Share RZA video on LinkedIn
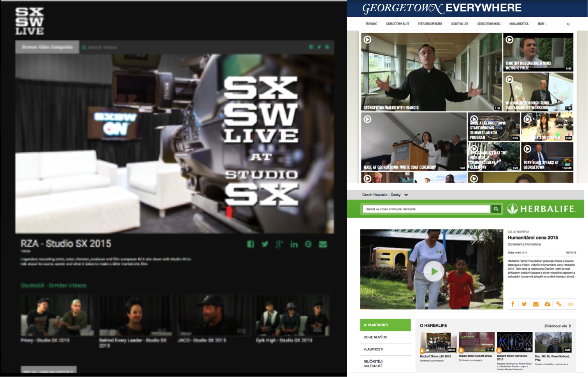This screenshot has height=377, width=588. [294, 244]
